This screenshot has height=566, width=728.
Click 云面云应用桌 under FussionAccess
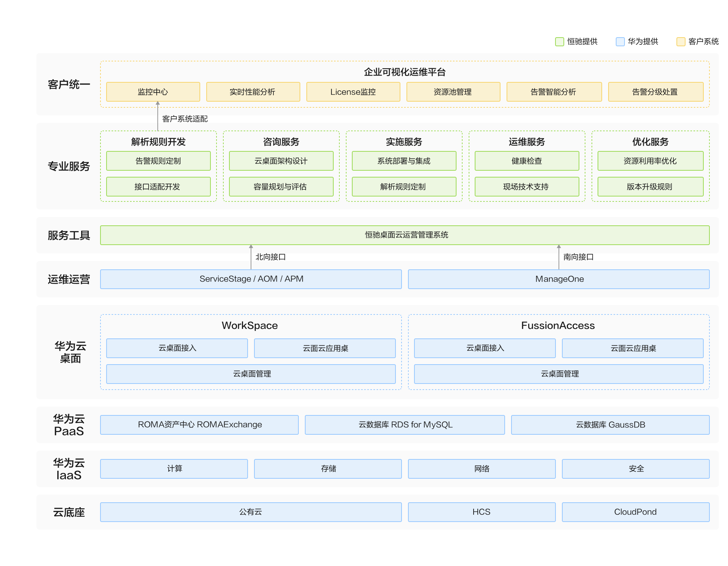click(x=633, y=348)
